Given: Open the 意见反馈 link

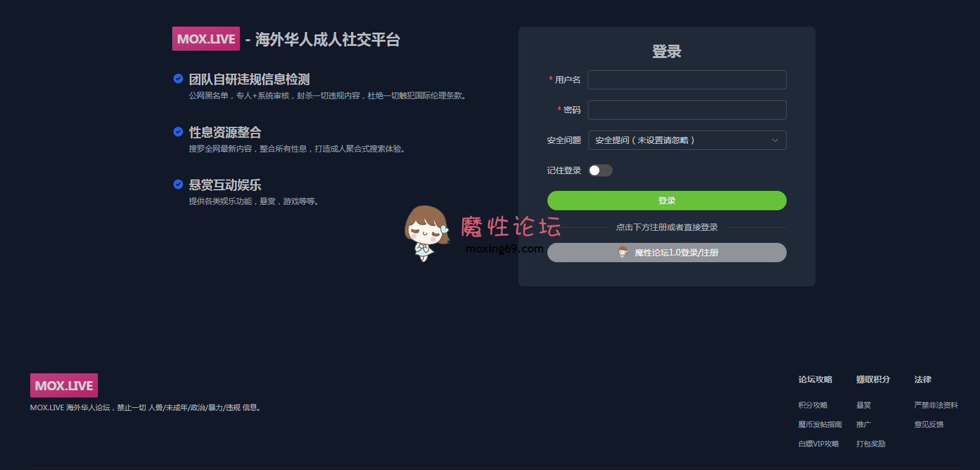Looking at the screenshot, I should coord(929,425).
